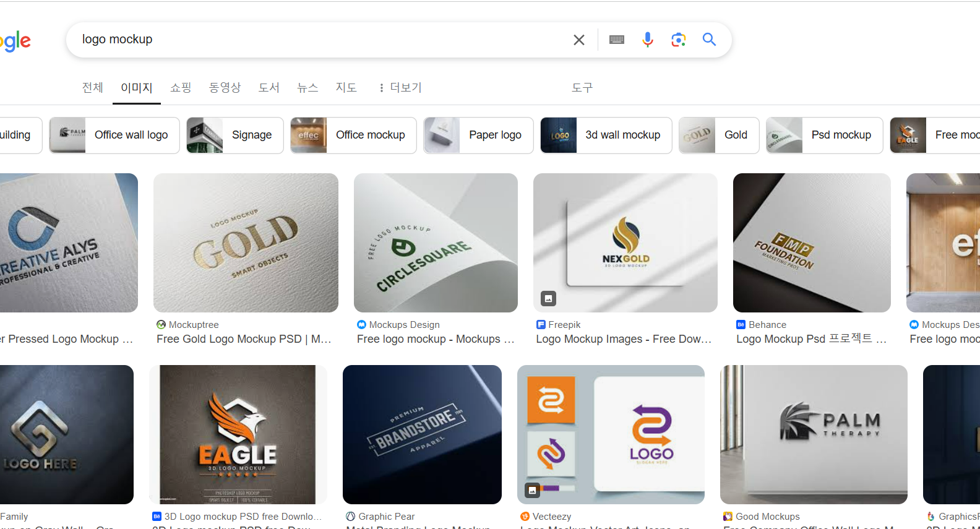Open the EAGLE 3D logo thumbnail
This screenshot has width=980, height=529.
pos(238,434)
